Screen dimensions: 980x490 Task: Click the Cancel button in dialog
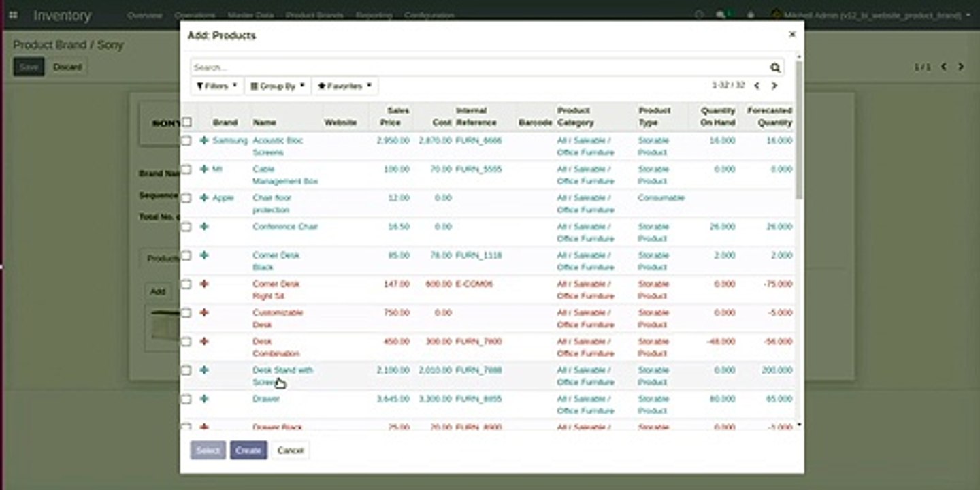[290, 450]
